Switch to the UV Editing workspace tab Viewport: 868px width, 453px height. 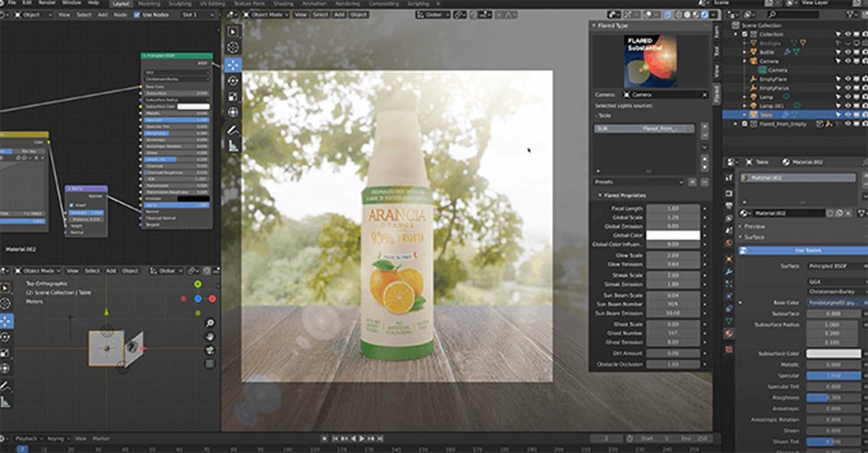point(212,3)
